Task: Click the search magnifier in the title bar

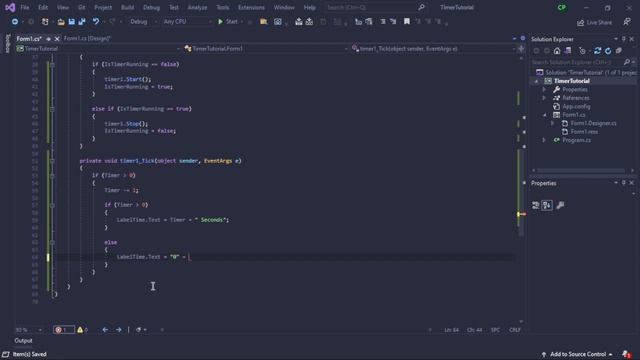Action: coord(421,7)
